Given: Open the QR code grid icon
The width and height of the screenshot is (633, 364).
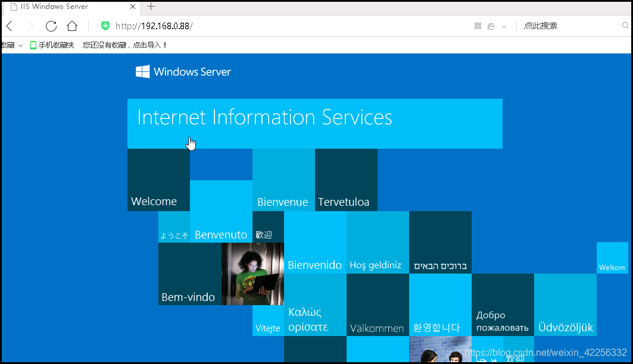Looking at the screenshot, I should click(x=478, y=26).
